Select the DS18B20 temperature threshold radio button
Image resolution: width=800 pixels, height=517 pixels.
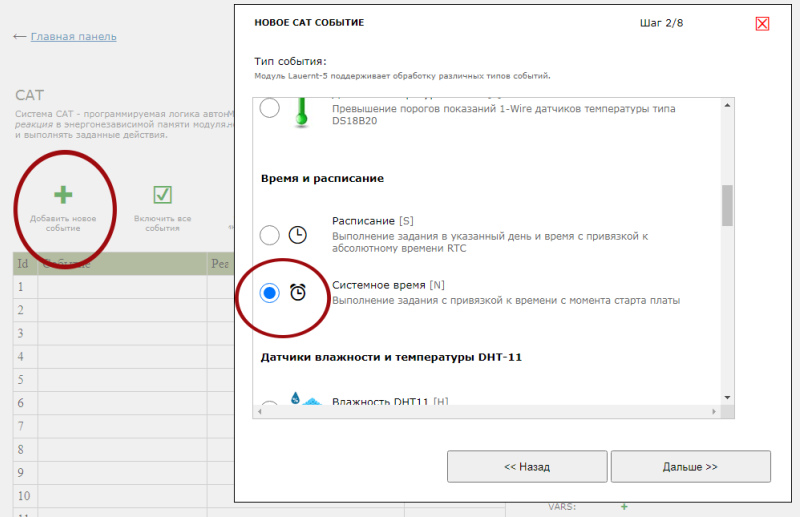(x=269, y=108)
